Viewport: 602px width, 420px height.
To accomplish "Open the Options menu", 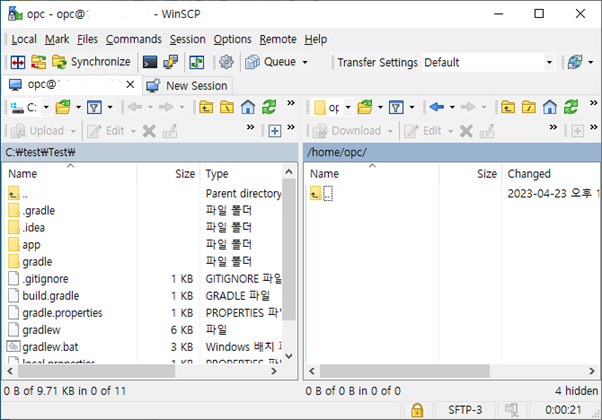I will click(232, 39).
